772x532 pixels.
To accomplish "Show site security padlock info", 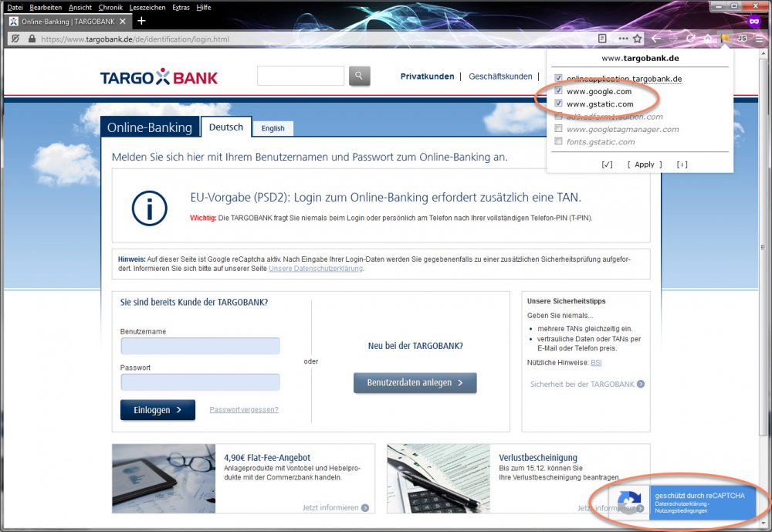I will (32, 39).
